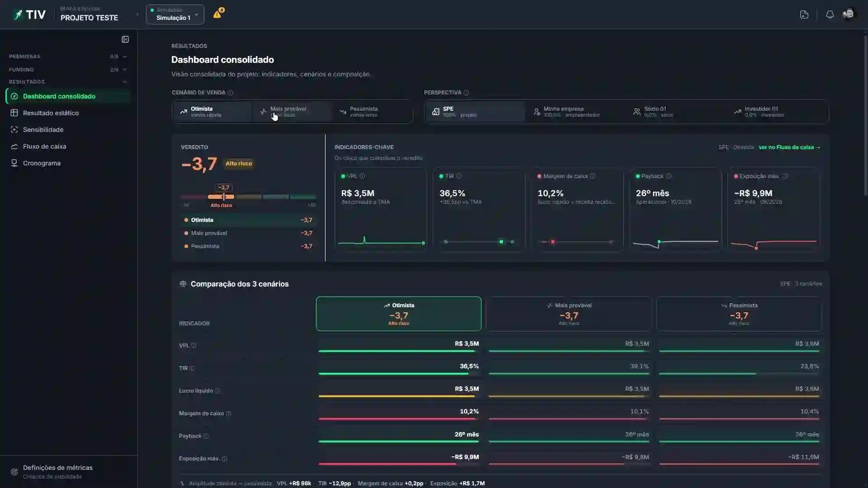
Task: Select Mais provável comparison column card
Action: click(x=569, y=314)
